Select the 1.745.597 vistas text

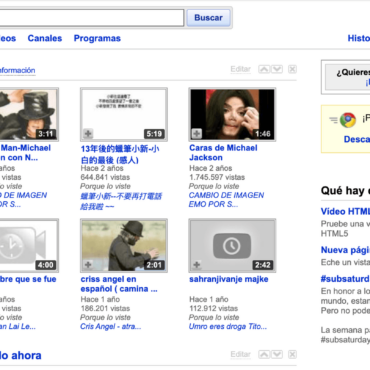coord(217,177)
